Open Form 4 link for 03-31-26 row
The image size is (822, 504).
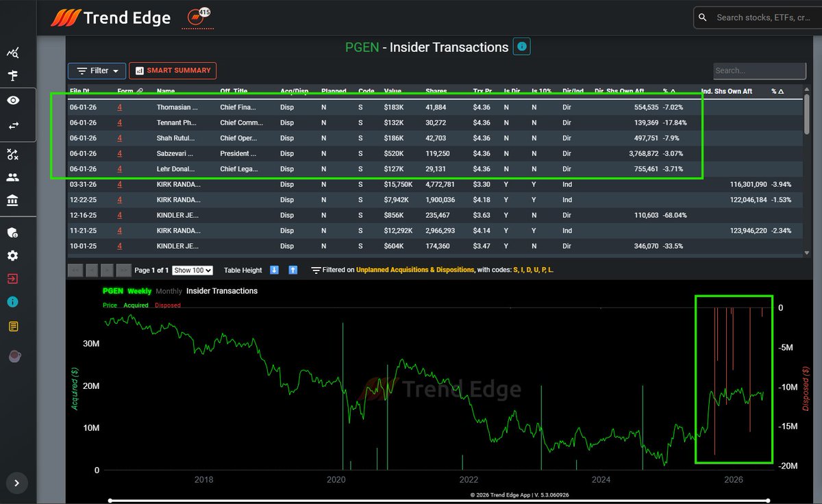point(120,184)
